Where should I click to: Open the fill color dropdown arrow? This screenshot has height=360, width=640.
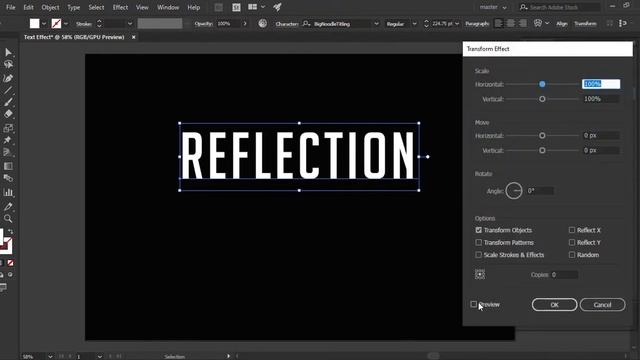click(x=44, y=24)
